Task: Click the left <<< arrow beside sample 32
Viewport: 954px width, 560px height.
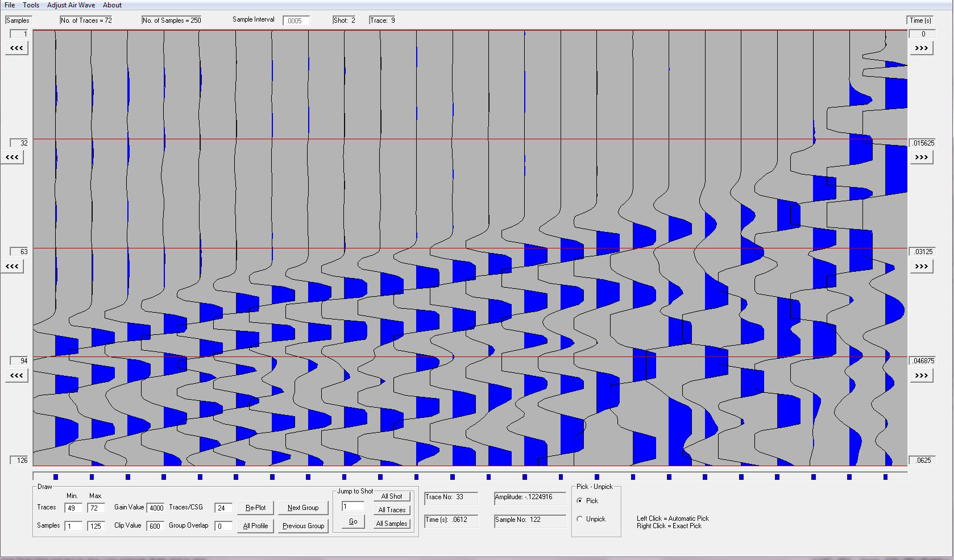Action: (12, 157)
